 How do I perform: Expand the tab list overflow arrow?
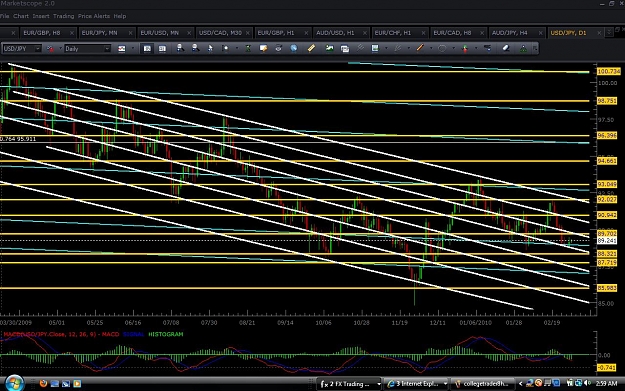[609, 33]
